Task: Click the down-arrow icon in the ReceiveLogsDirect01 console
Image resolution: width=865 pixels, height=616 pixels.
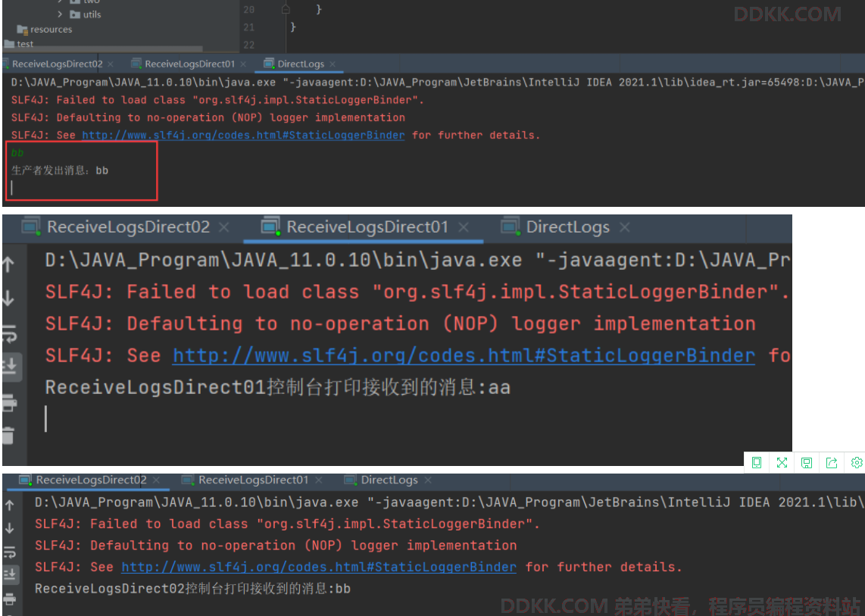Action: coord(8,299)
